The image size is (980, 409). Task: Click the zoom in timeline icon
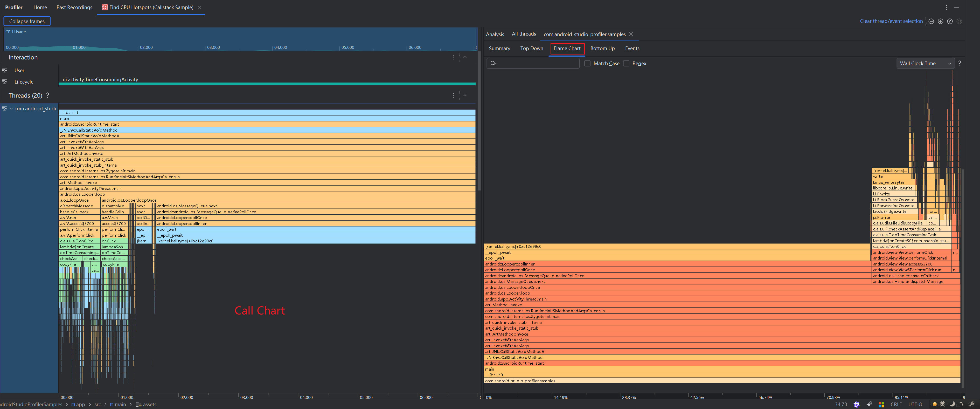pos(940,21)
